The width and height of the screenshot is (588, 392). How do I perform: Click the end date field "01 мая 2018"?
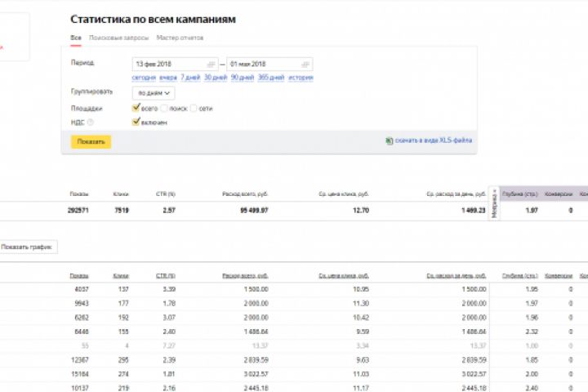pyautogui.click(x=269, y=65)
